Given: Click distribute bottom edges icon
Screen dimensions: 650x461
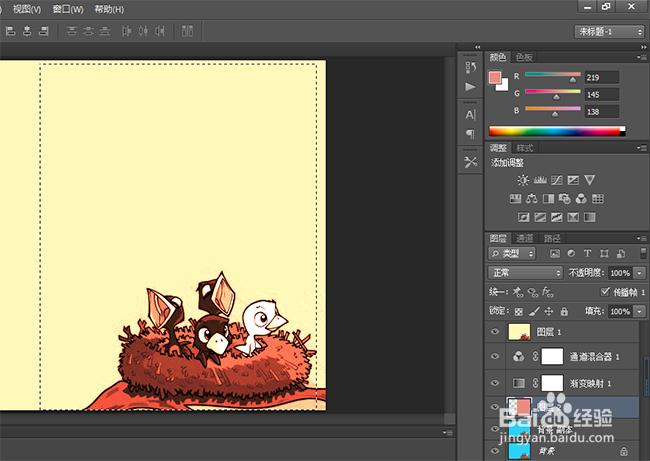Looking at the screenshot, I should (105, 31).
